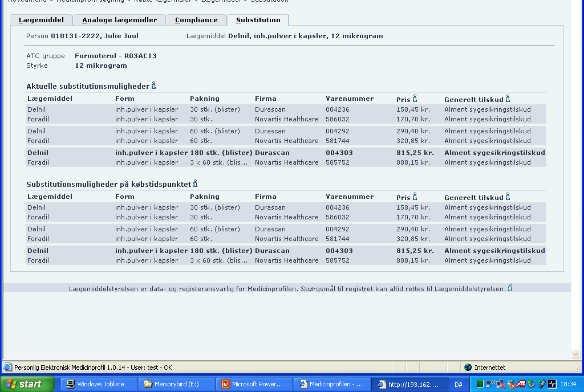Viewport: 584px width, 392px height.
Task: Select Foradil 888,15 kr. row in købstidspunktet table
Action: 286,260
